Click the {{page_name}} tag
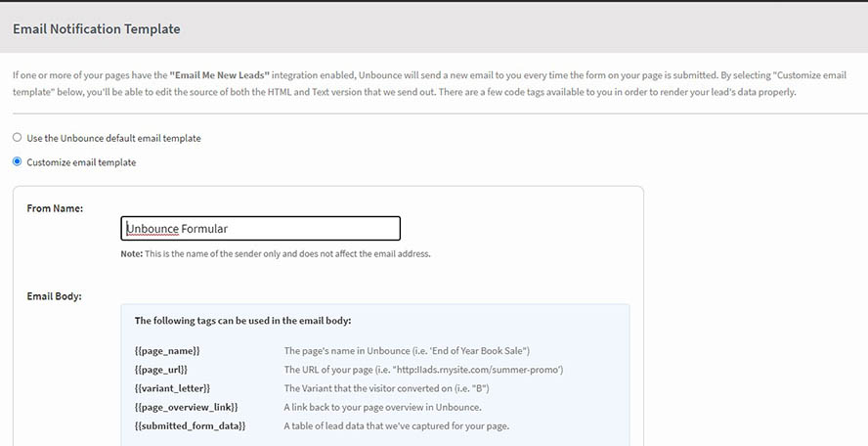The image size is (868, 446). pos(167,351)
